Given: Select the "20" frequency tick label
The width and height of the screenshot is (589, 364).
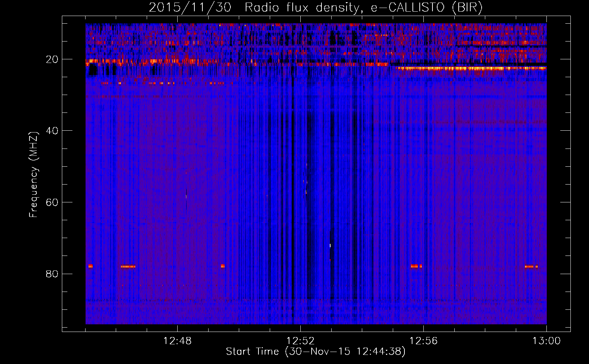Looking at the screenshot, I should tap(52, 59).
